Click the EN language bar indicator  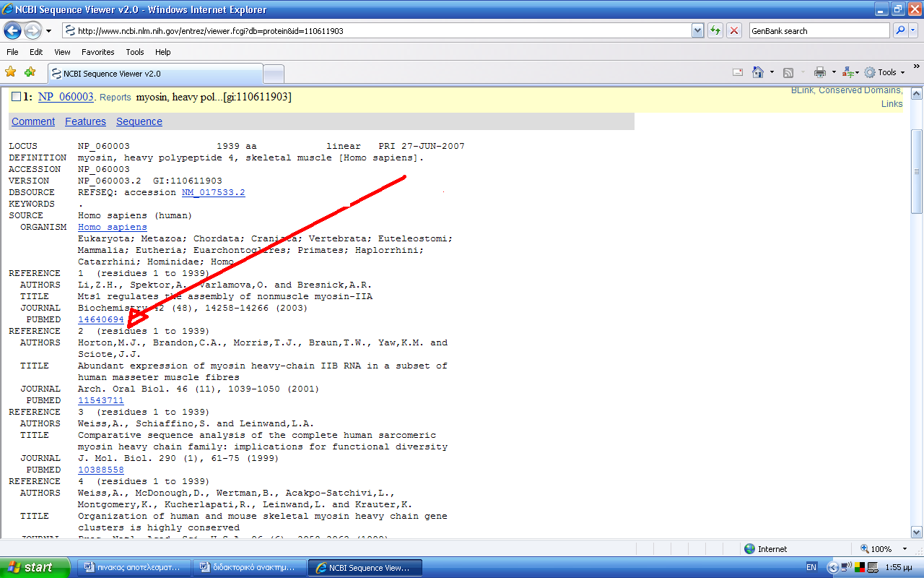click(811, 568)
